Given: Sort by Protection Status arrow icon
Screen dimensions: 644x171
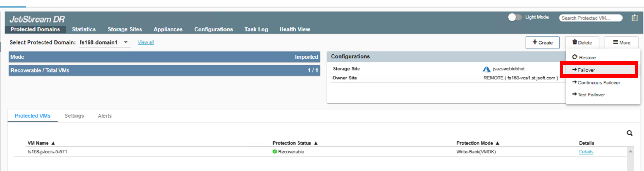Looking at the screenshot, I should click(316, 143).
